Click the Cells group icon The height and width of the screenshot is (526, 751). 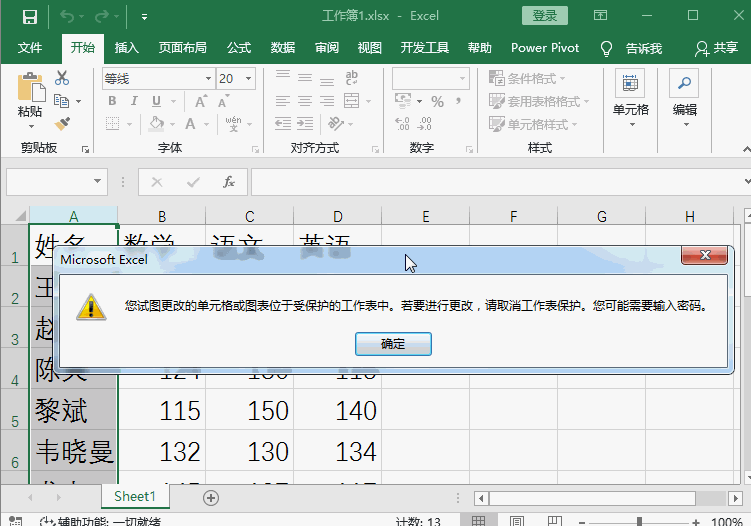pos(630,84)
